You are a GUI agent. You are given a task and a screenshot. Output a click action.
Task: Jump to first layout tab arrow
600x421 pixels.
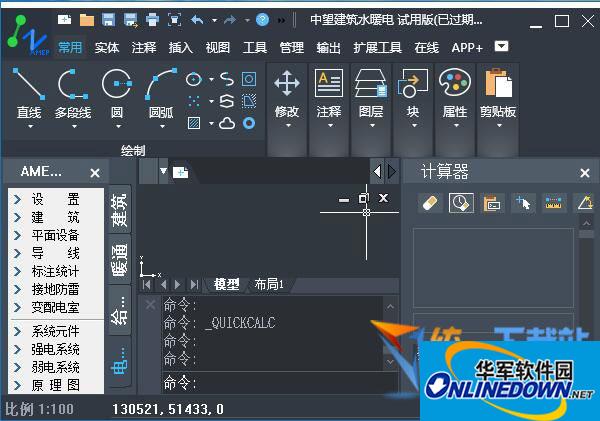[146, 284]
